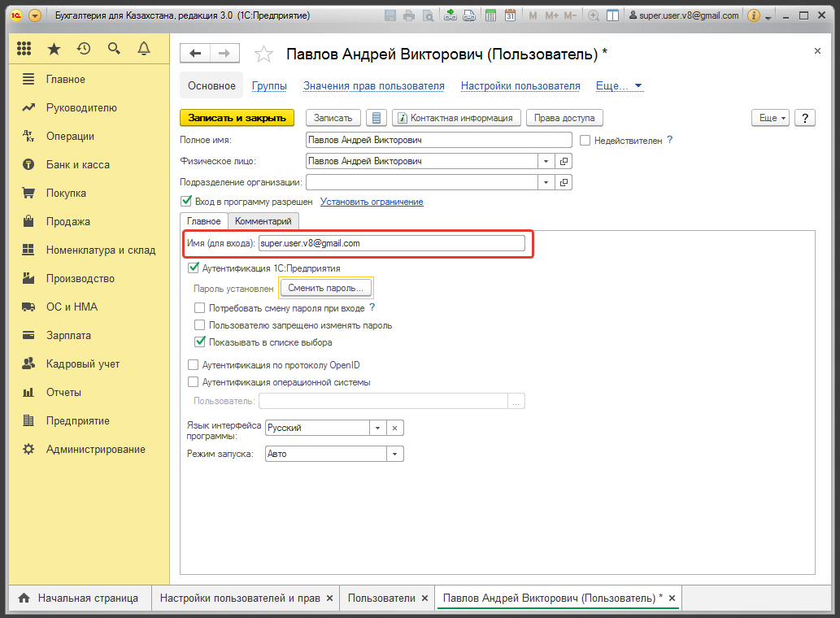Open 'Зарплата' section in the sidebar

[x=68, y=335]
